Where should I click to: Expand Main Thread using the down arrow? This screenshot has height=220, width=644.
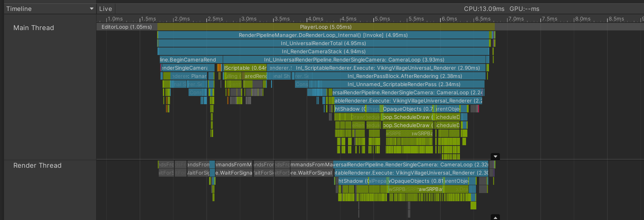click(495, 156)
